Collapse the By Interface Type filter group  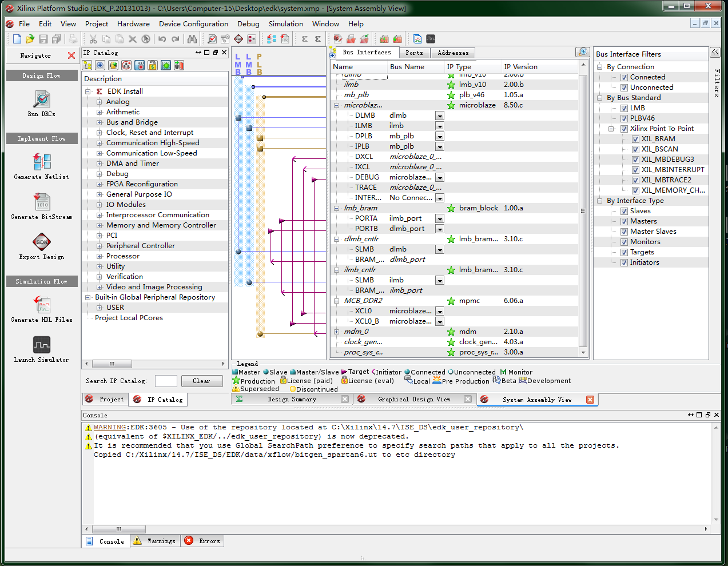point(600,201)
